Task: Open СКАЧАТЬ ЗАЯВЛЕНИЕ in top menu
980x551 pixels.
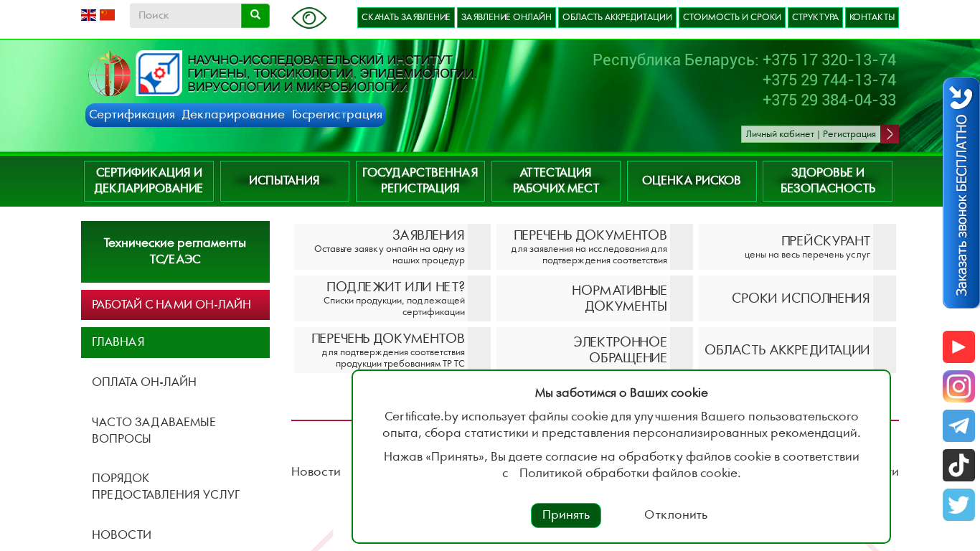Action: (x=406, y=18)
